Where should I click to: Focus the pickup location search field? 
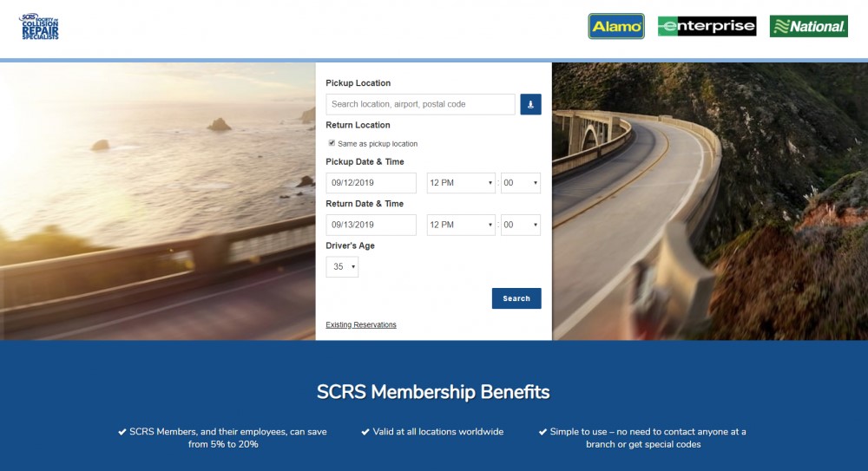(420, 104)
